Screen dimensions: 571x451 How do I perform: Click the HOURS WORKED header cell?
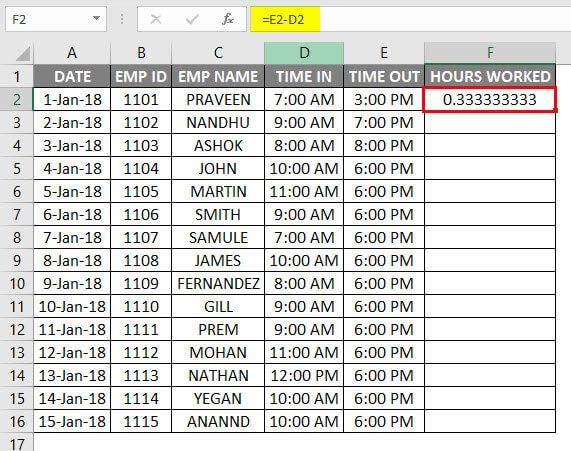pos(490,77)
